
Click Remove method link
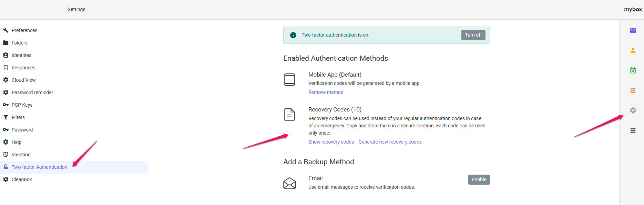click(x=326, y=92)
